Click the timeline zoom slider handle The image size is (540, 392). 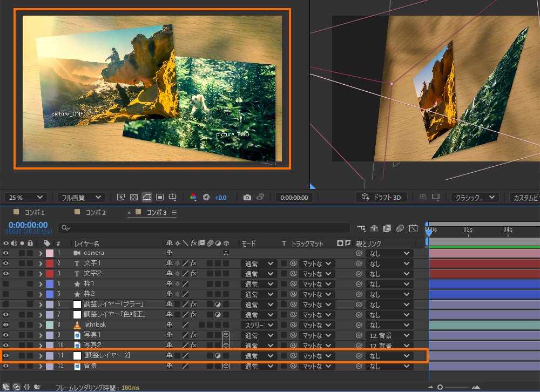(x=441, y=387)
